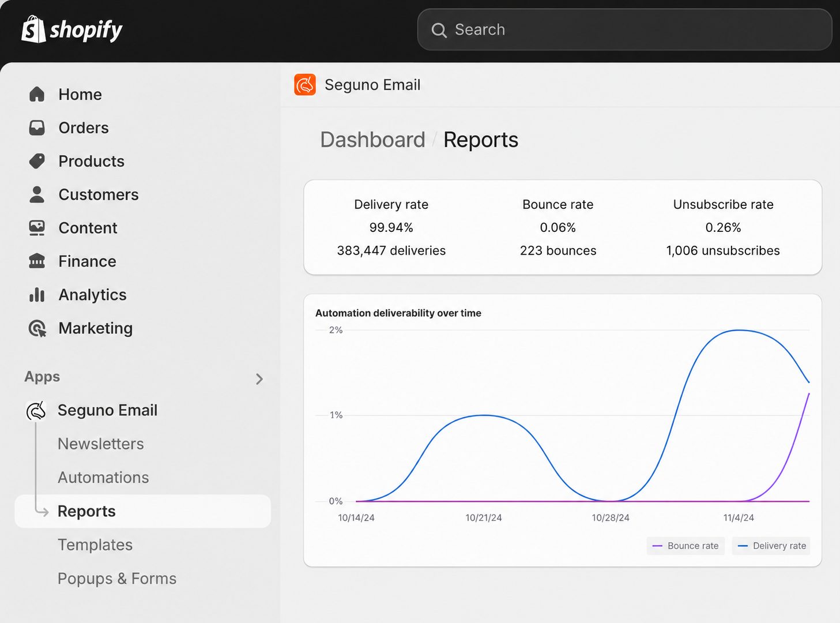
Task: Click the Delivery rate heading
Action: pos(391,204)
